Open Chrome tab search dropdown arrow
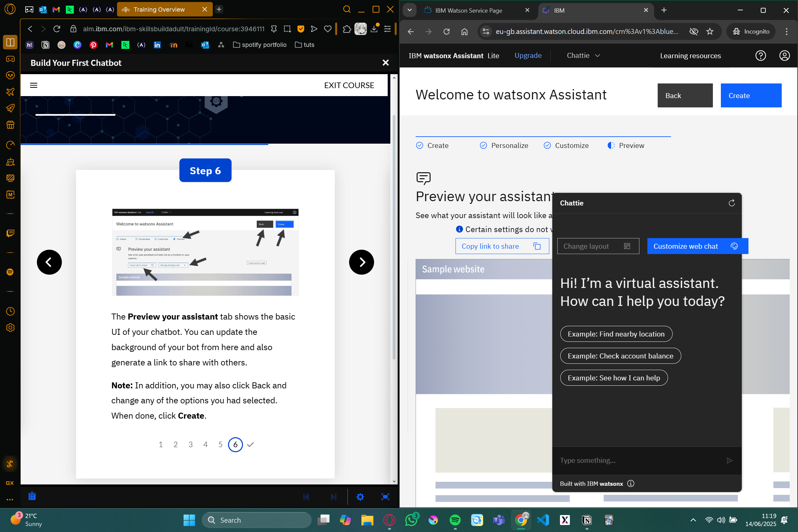 (x=410, y=10)
